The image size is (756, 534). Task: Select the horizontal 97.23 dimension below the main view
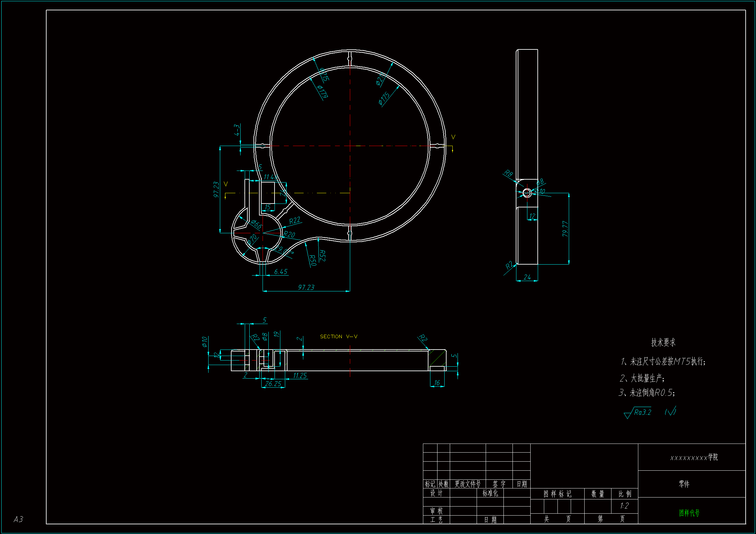click(x=306, y=288)
